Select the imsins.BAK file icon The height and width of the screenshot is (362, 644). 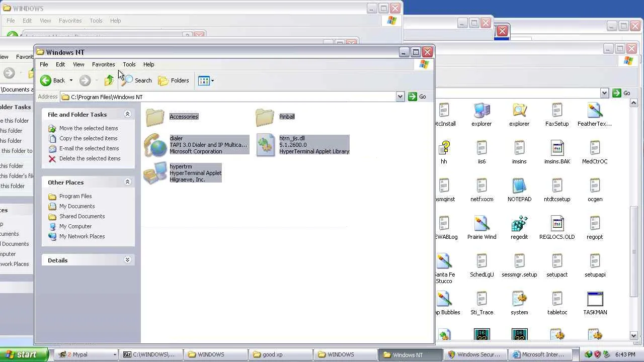pos(557,148)
